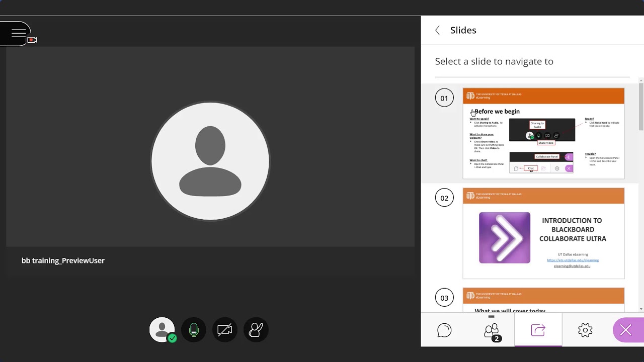This screenshot has height=362, width=644.
Task: Toggle the Share Video camera button
Action: pos(225,330)
